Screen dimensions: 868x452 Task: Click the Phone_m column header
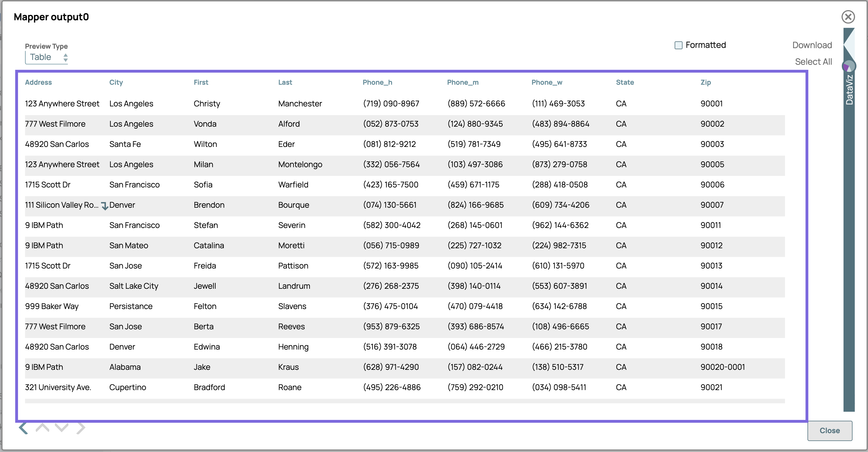click(463, 82)
